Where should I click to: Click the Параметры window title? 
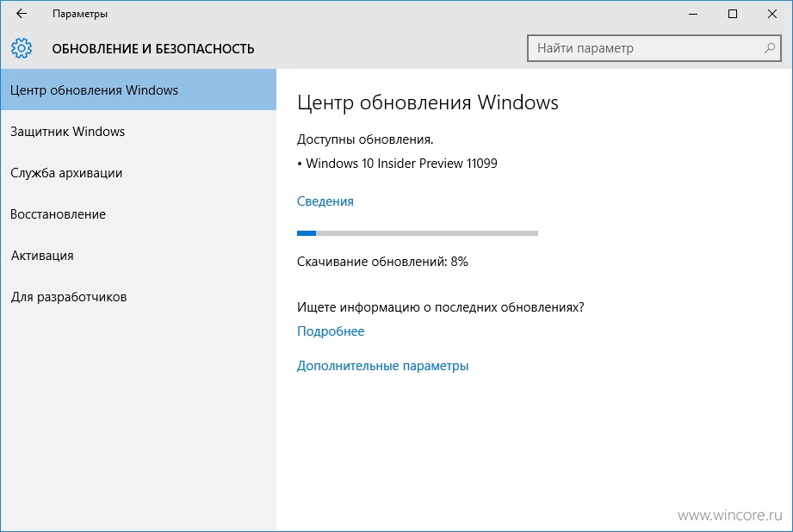pyautogui.click(x=80, y=14)
